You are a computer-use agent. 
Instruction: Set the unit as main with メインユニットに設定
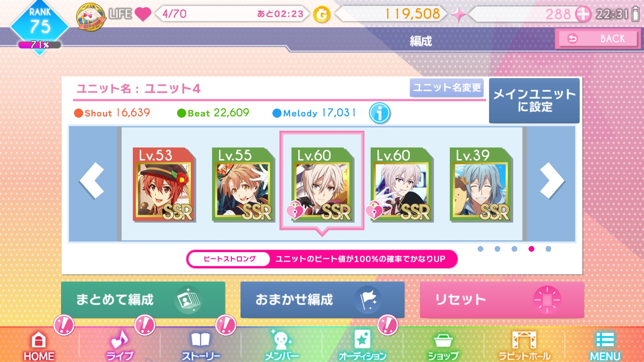tap(534, 101)
